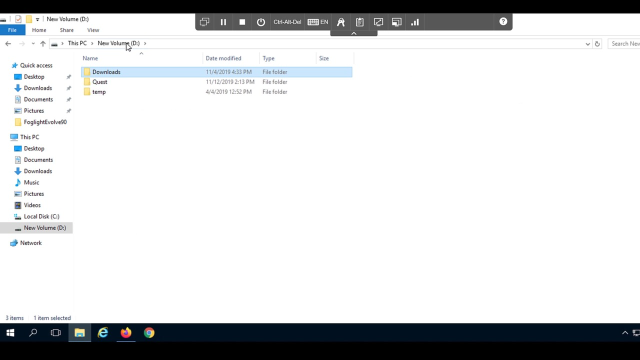Refresh the current folder
The height and width of the screenshot is (360, 640).
pos(597,44)
